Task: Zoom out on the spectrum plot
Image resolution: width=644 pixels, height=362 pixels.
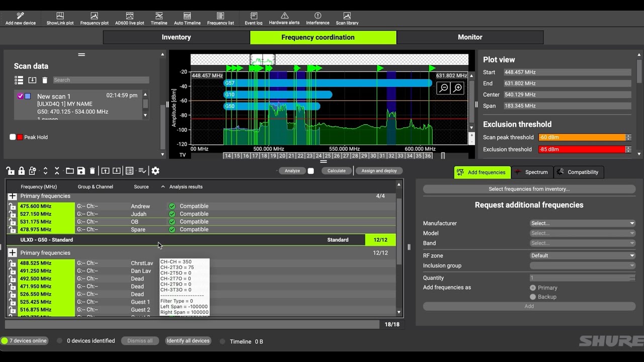Action: pos(443,88)
